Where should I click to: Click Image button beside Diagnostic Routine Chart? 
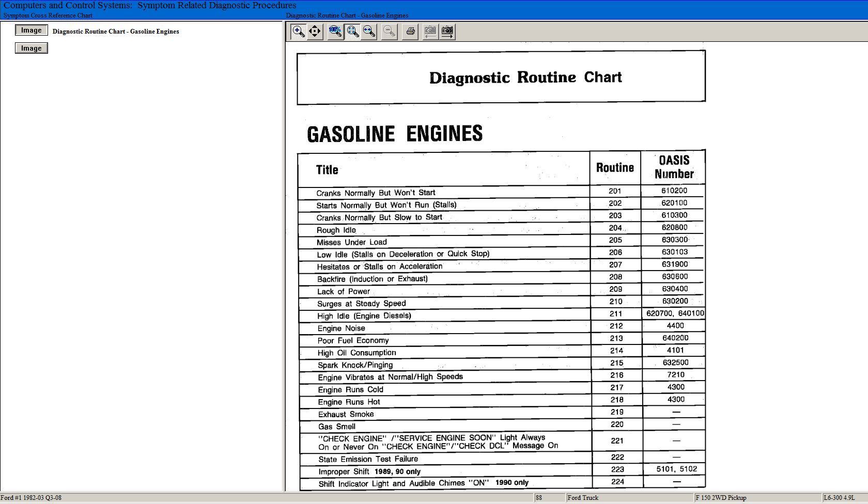[x=32, y=30]
